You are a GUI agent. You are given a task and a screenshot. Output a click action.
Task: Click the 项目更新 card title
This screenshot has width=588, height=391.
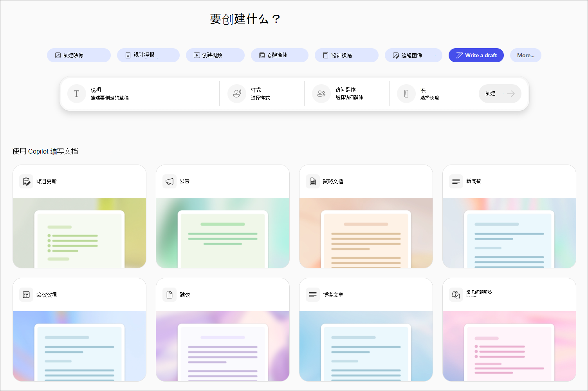click(x=47, y=181)
